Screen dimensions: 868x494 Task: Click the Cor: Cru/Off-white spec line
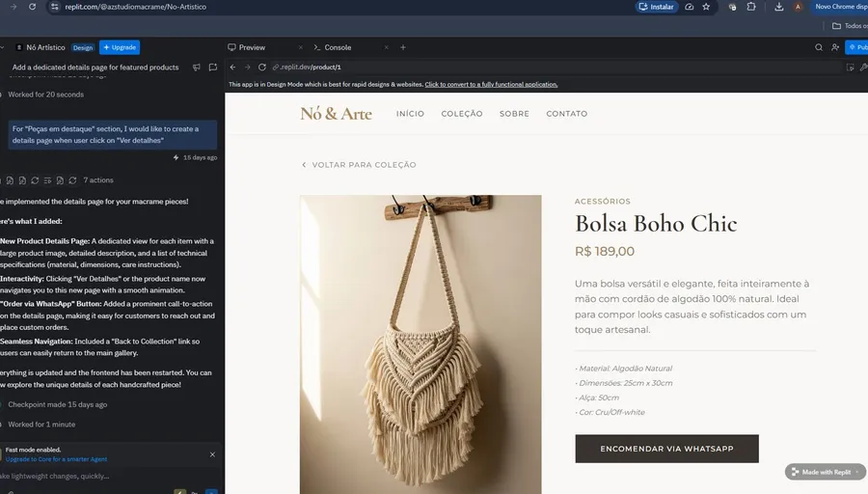(x=610, y=413)
